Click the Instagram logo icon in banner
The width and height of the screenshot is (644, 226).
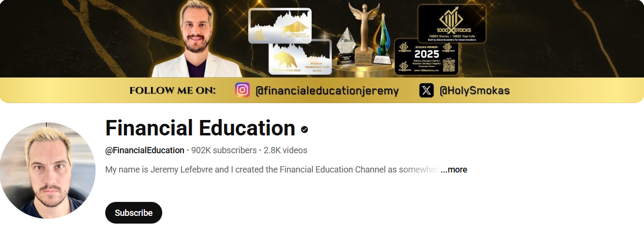coord(242,90)
